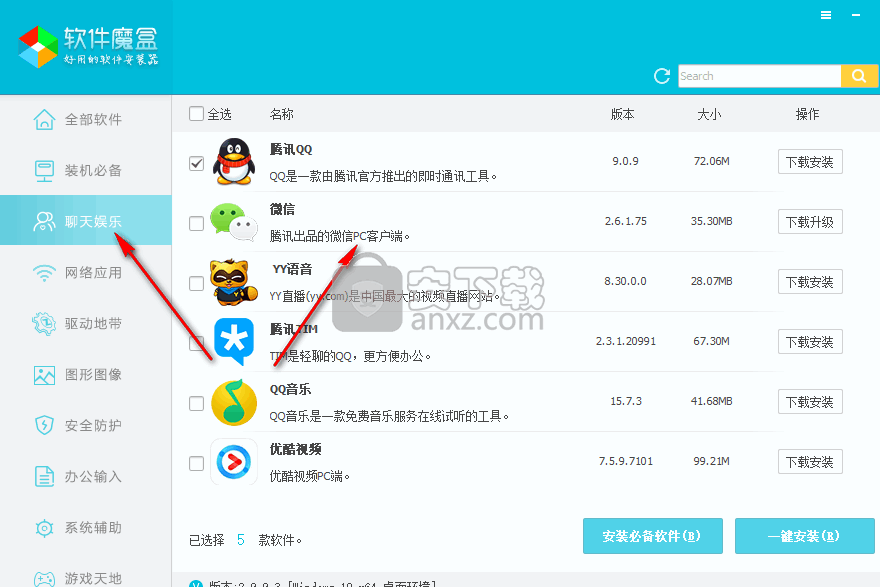Click the 腾讯TIM blue star icon
The height and width of the screenshot is (587, 880).
233,341
